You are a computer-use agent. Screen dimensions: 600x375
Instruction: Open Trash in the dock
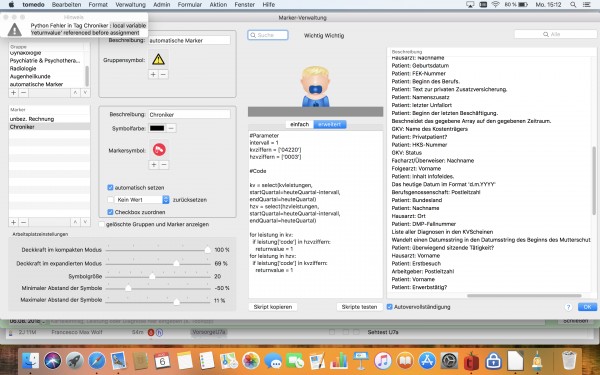click(569, 360)
